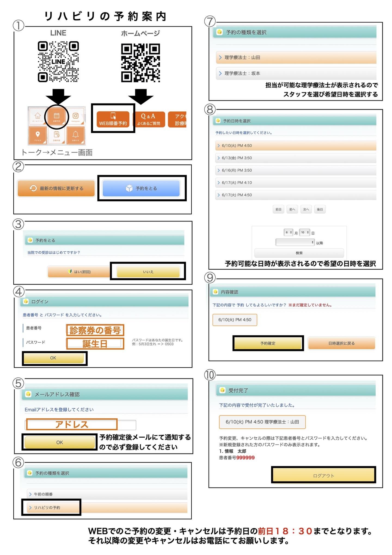Open the ホームページ house icon tile

(x=38, y=117)
